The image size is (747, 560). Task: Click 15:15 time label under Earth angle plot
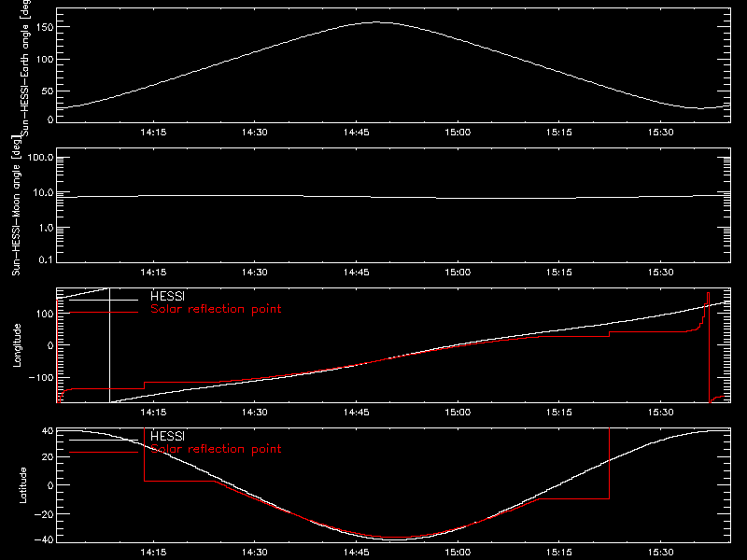pyautogui.click(x=559, y=133)
